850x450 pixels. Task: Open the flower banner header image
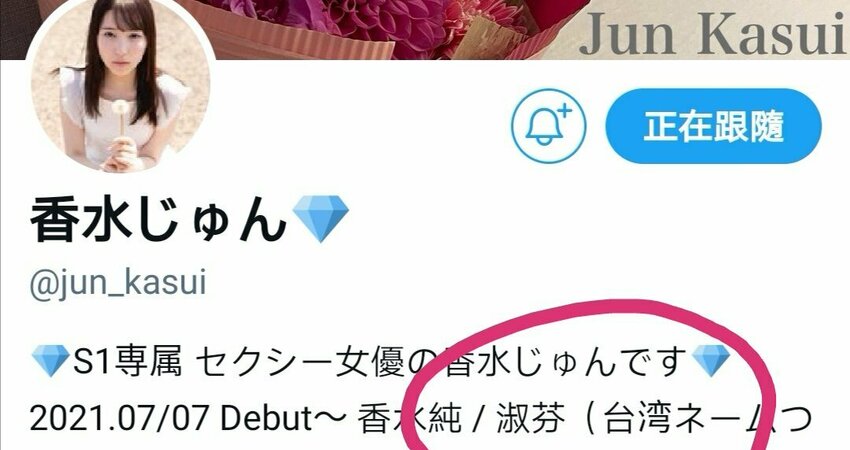pyautogui.click(x=425, y=29)
